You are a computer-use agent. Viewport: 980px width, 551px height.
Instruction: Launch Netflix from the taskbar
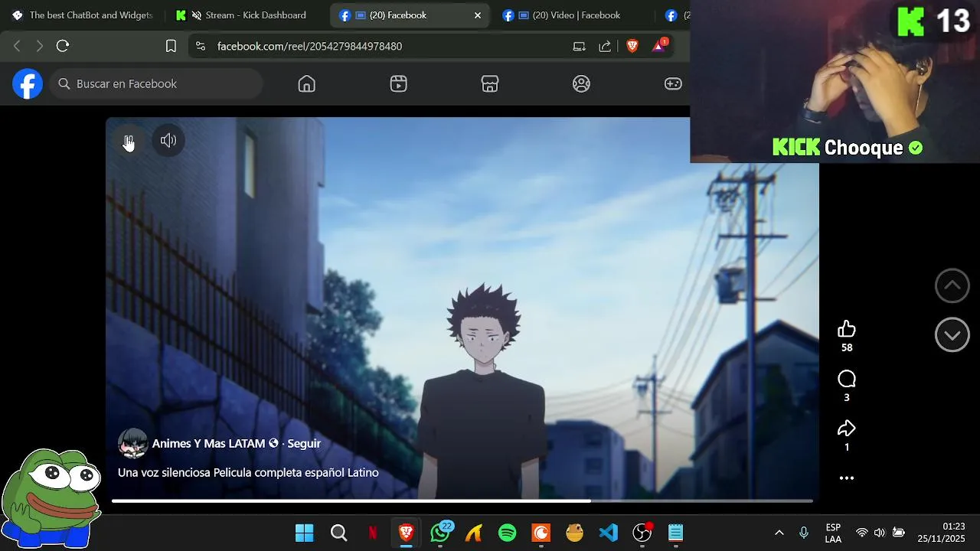(x=373, y=533)
